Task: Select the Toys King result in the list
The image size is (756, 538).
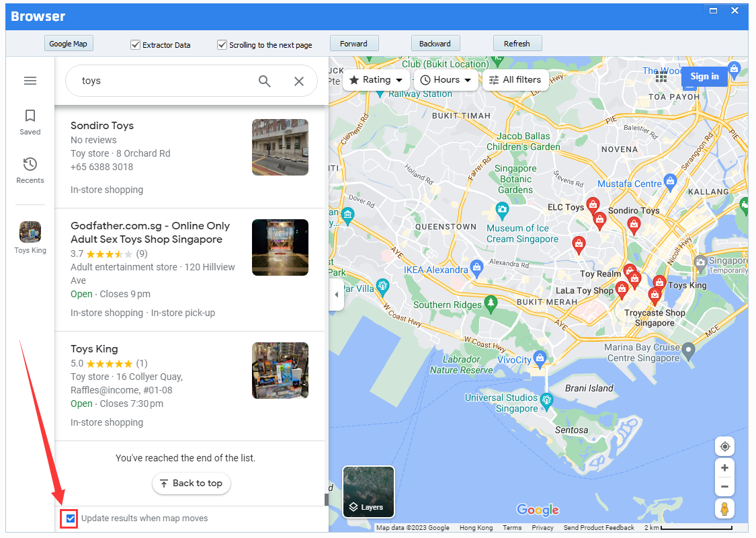Action: point(94,349)
